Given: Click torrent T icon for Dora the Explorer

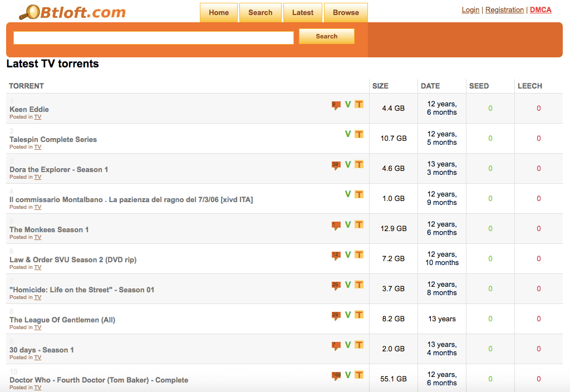Looking at the screenshot, I should (x=359, y=164).
